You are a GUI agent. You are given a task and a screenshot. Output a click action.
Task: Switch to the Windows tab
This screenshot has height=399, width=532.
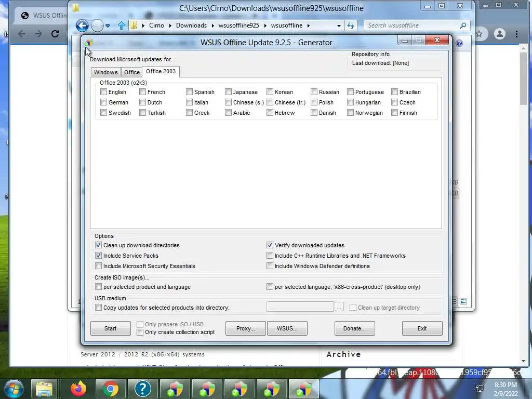[106, 72]
